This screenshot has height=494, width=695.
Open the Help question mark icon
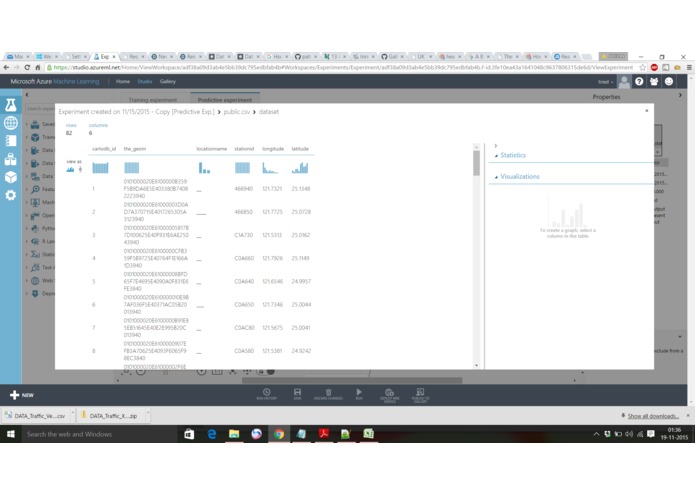[639, 82]
